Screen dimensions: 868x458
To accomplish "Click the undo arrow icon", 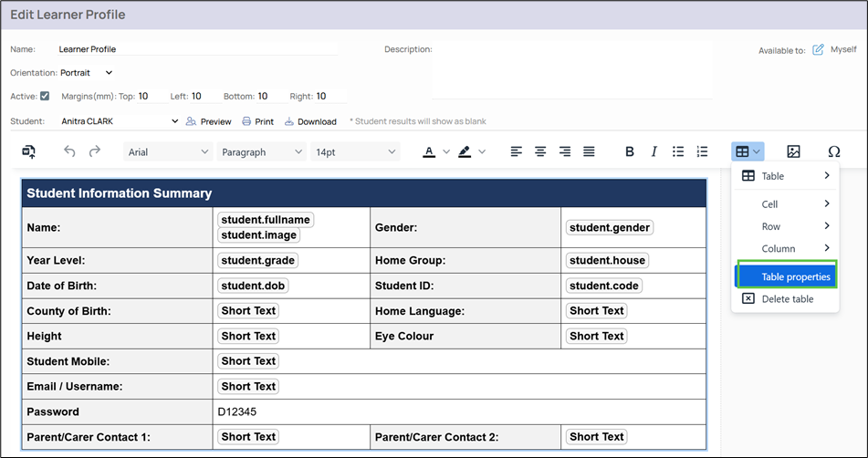I will click(69, 151).
